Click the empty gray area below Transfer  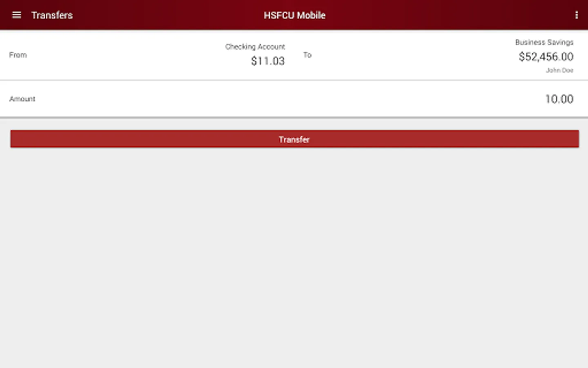pos(294,258)
